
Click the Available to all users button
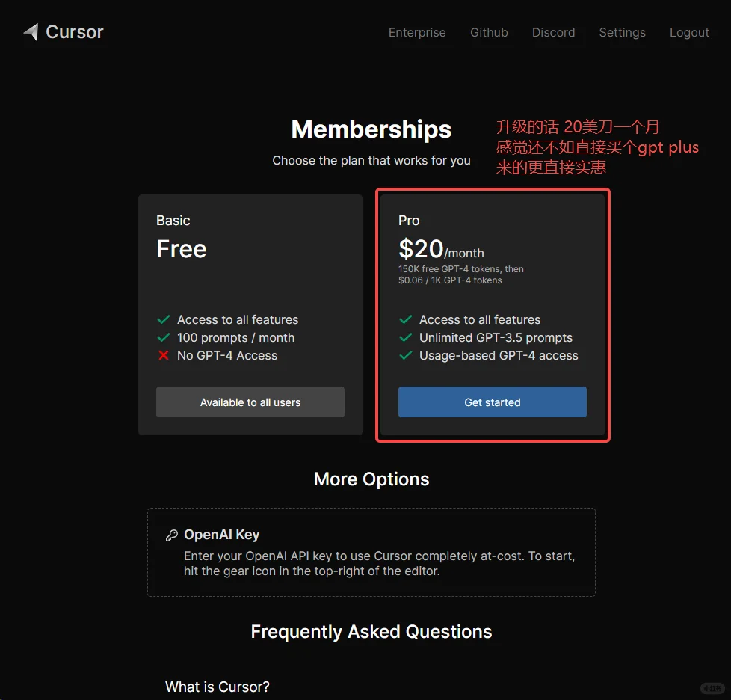(x=250, y=402)
